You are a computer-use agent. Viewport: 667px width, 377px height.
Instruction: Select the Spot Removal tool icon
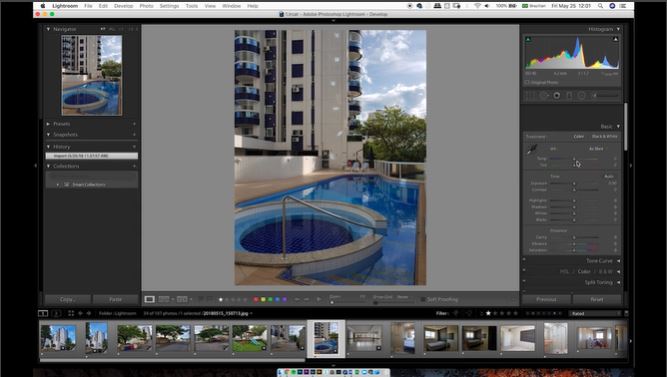(x=544, y=95)
